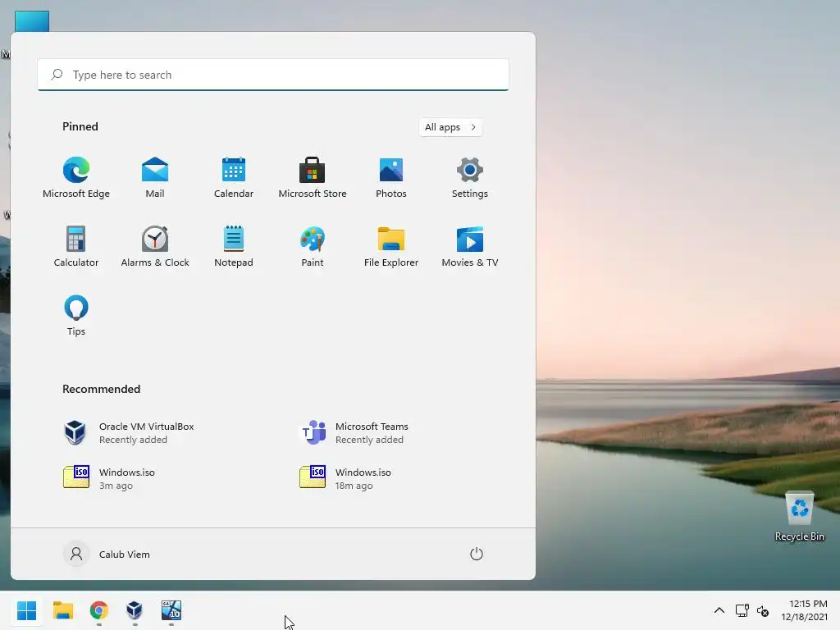Open the network status tray icon
840x630 pixels.
click(x=742, y=610)
